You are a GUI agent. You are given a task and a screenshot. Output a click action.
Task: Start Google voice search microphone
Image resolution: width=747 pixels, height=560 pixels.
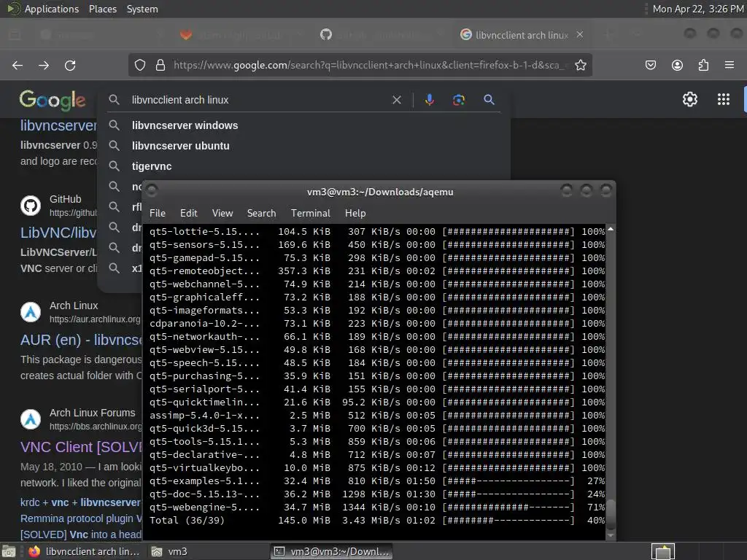coord(429,100)
